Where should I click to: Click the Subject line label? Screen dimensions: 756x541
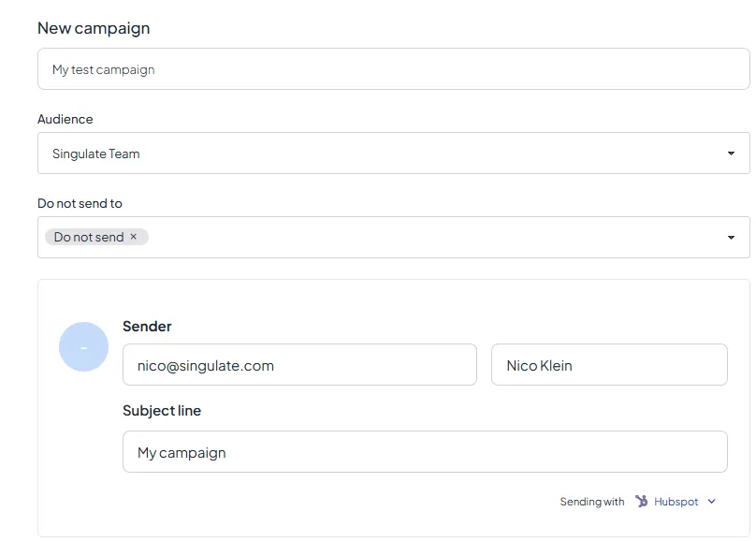[162, 410]
